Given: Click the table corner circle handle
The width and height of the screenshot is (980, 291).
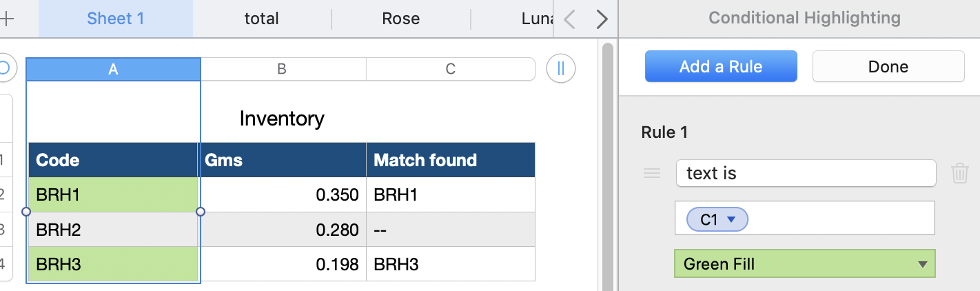Looking at the screenshot, I should point(6,68).
